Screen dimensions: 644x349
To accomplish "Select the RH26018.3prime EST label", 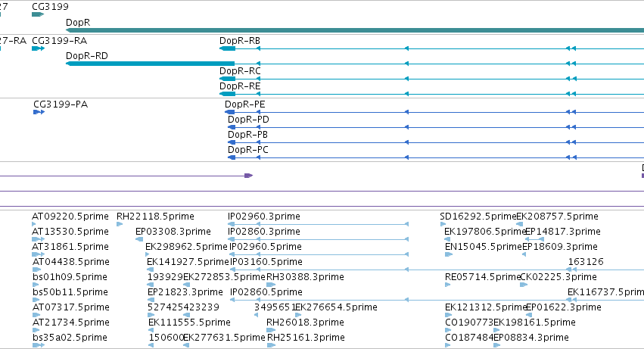I will [x=305, y=323].
